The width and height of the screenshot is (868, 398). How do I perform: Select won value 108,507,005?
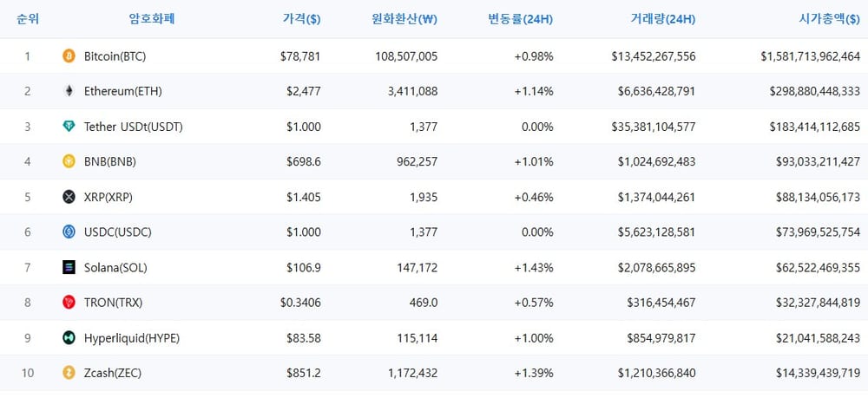[406, 56]
